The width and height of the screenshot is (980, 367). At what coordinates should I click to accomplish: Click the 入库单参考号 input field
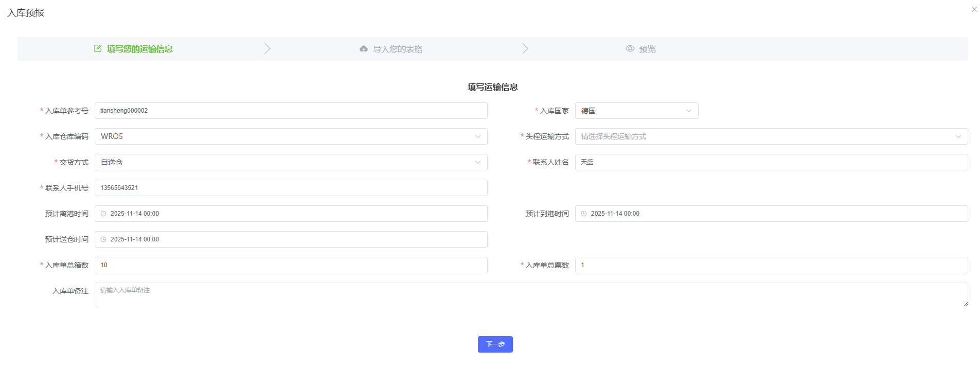[291, 111]
